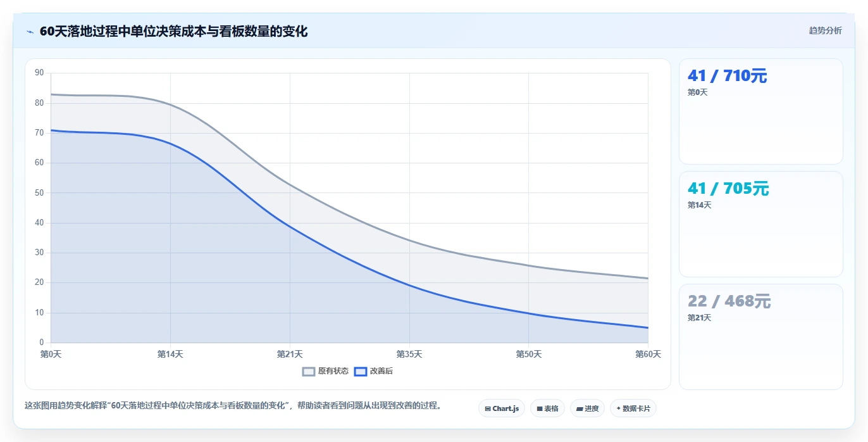The width and height of the screenshot is (868, 442).
Task: Click the 10 y-axis value
Action: (39, 313)
